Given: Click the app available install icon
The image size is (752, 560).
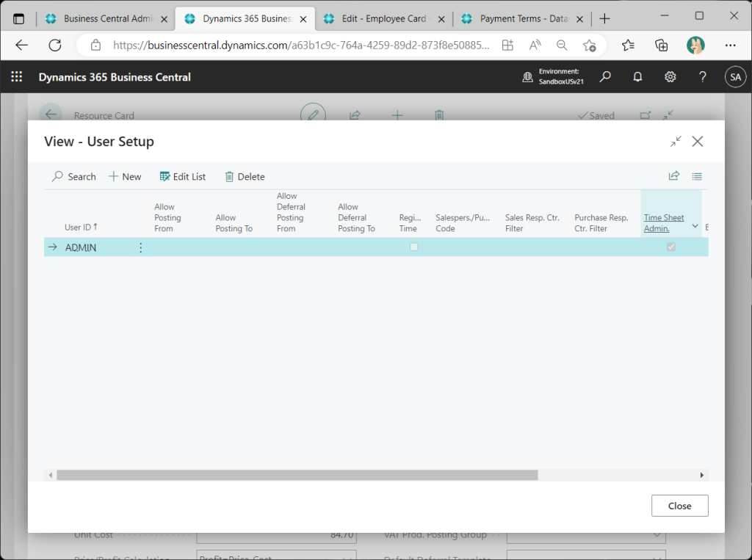Looking at the screenshot, I should pos(507,45).
